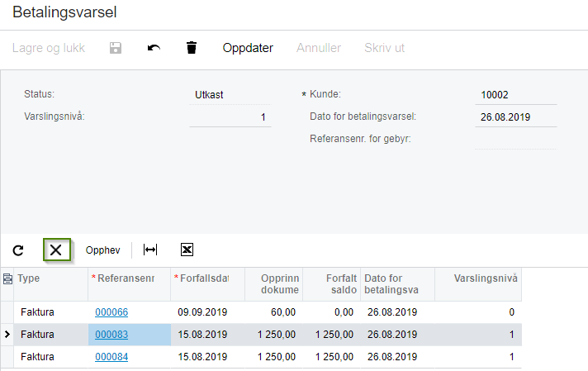
Task: Click due date 09.09.2019 cell
Action: (x=208, y=312)
